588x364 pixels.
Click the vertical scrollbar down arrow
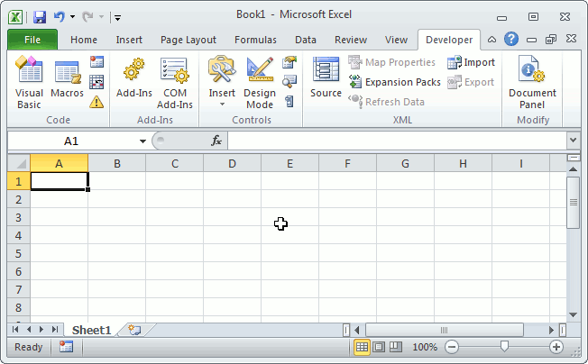(x=573, y=315)
